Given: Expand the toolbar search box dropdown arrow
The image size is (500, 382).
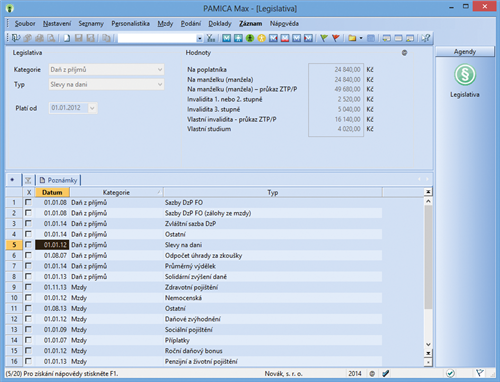Looking at the screenshot, I should [200, 38].
